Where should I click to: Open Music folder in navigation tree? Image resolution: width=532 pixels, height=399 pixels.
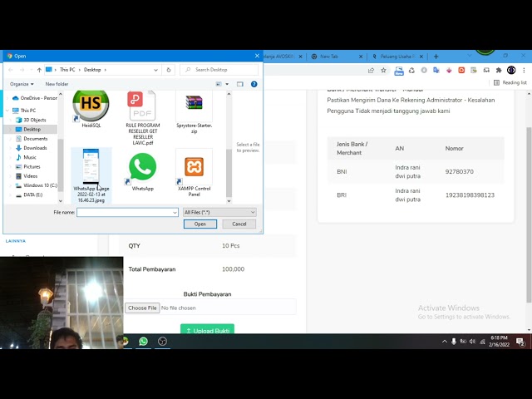click(26, 157)
